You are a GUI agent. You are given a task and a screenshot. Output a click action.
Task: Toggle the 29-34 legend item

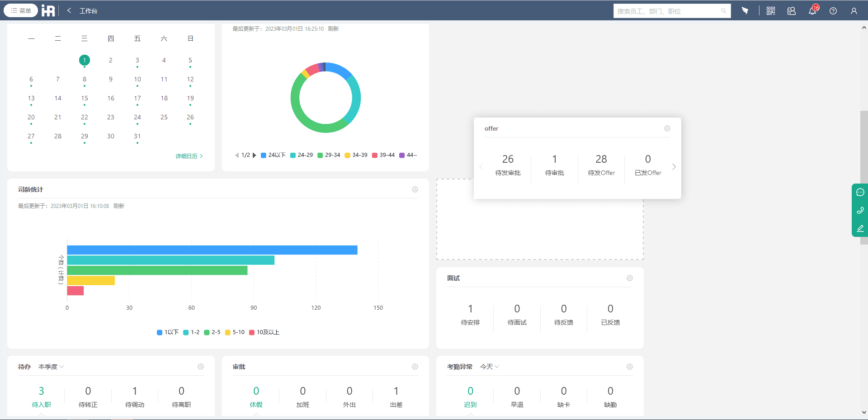tap(329, 155)
